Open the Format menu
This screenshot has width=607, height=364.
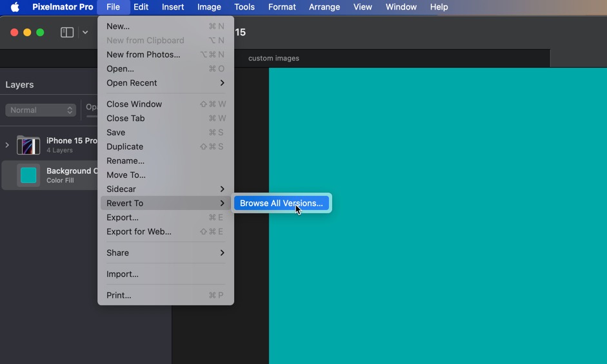(282, 7)
